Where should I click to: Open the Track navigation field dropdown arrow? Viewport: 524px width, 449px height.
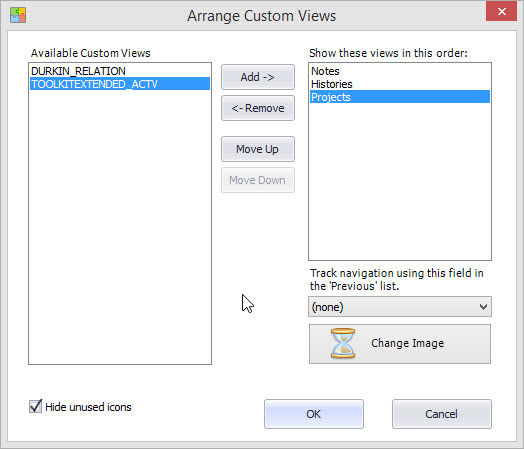(483, 307)
